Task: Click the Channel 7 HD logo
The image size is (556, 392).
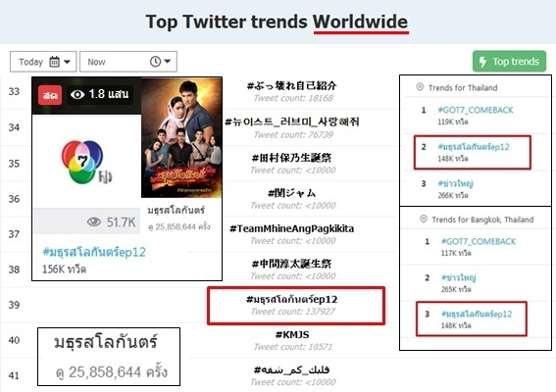Action: (85, 162)
